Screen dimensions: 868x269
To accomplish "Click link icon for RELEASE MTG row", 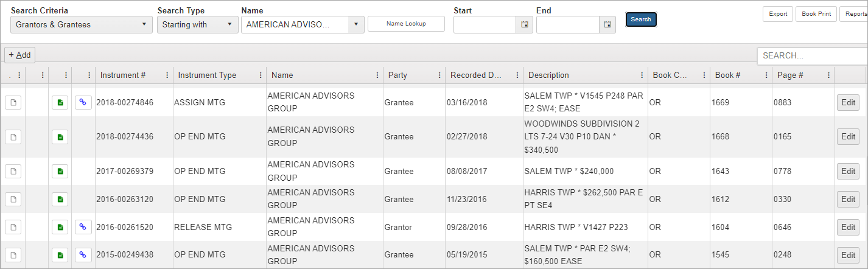I will 83,227.
